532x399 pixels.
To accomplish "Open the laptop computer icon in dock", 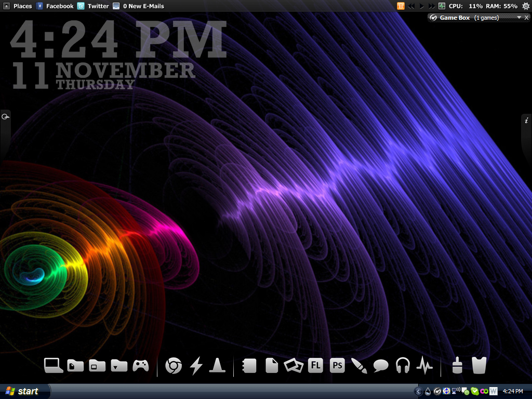I will click(53, 366).
